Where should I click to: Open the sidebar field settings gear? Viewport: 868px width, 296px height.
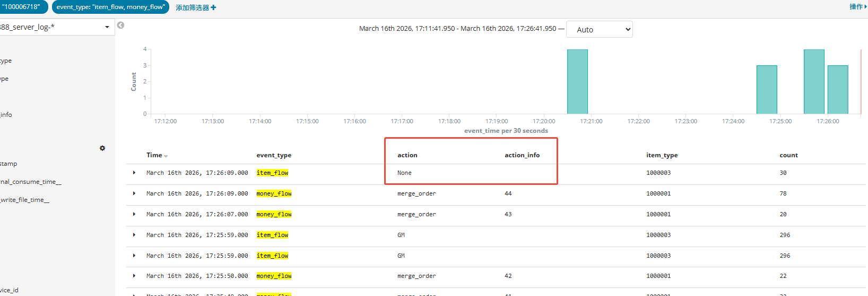point(102,148)
